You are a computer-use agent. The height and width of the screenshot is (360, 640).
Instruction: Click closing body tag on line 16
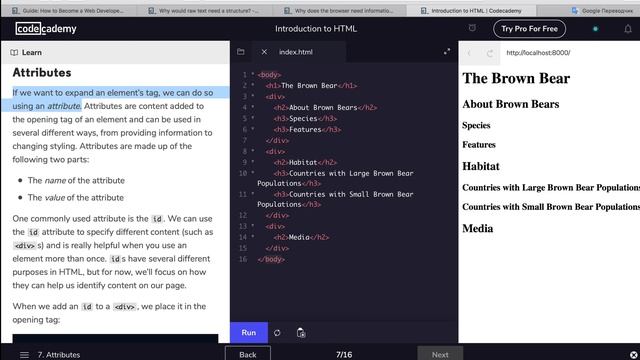tap(271, 259)
